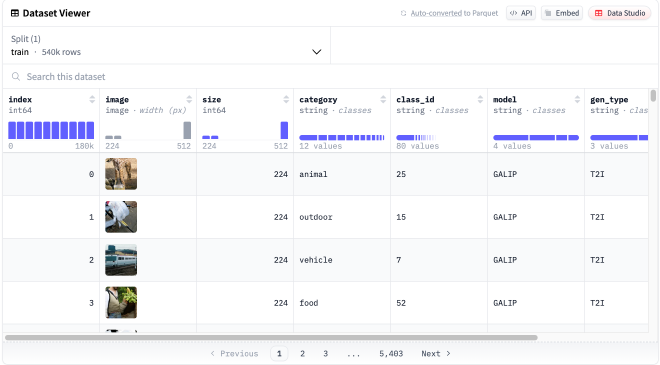The image size is (660, 365).
Task: Click the sort icon on index column
Action: tap(92, 99)
